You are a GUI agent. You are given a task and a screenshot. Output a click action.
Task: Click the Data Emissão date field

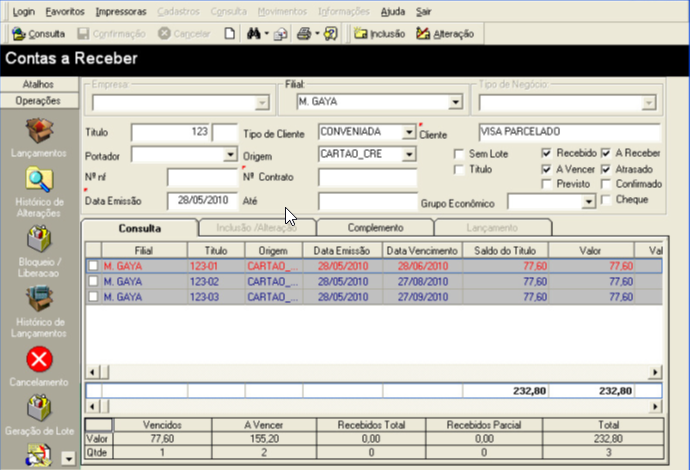[202, 201]
